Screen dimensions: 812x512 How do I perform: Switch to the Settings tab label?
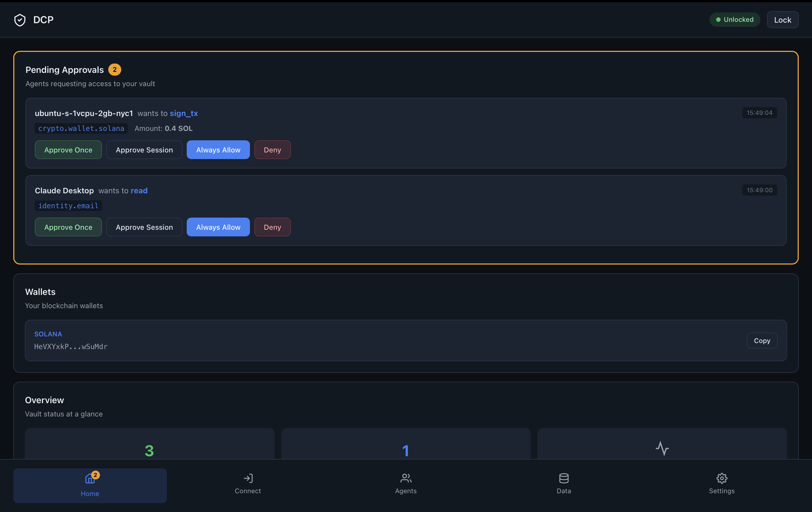click(x=722, y=491)
